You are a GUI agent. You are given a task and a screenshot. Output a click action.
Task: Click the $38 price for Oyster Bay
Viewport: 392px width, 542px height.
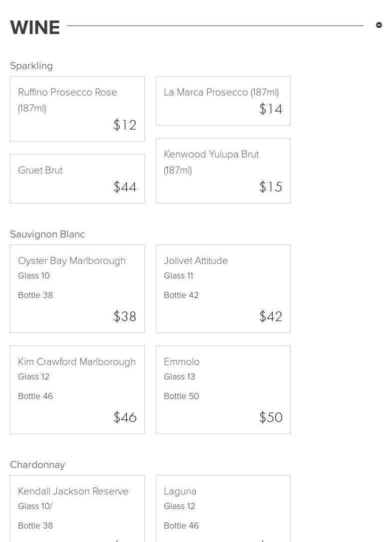tap(125, 316)
